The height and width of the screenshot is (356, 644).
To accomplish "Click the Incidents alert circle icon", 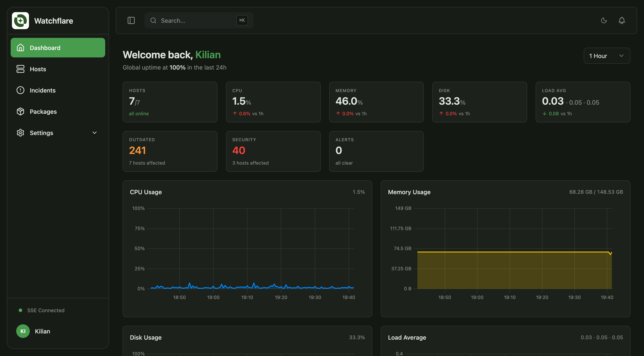I will click(20, 90).
